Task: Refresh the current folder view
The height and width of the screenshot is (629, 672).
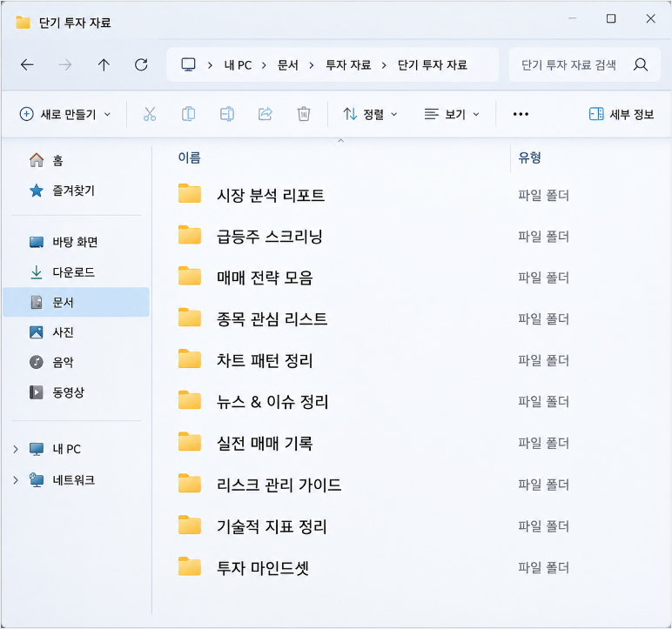Action: pyautogui.click(x=141, y=64)
